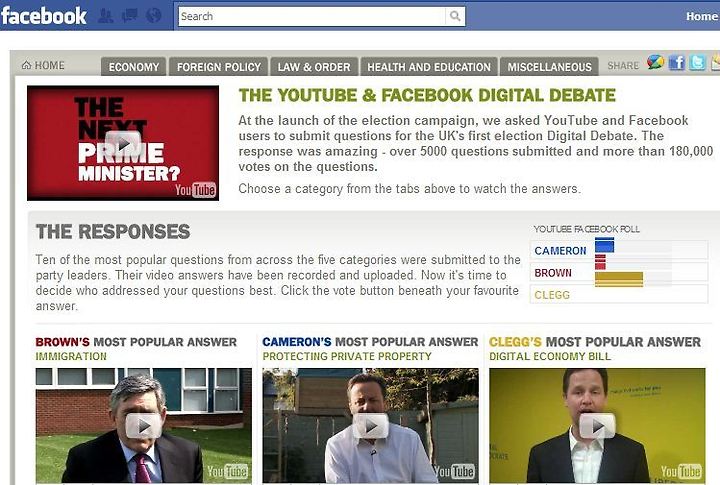Share on Facebook icon
This screenshot has width=720, height=485.
coord(676,62)
